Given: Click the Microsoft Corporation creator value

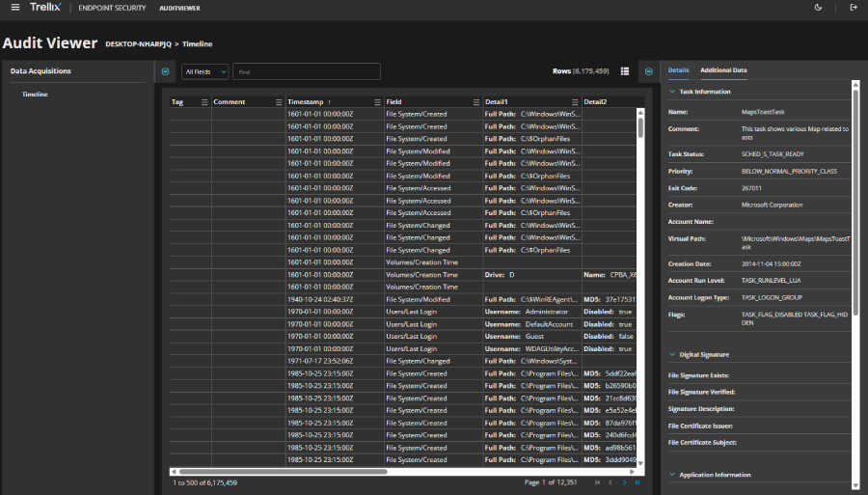Looking at the screenshot, I should coord(772,205).
